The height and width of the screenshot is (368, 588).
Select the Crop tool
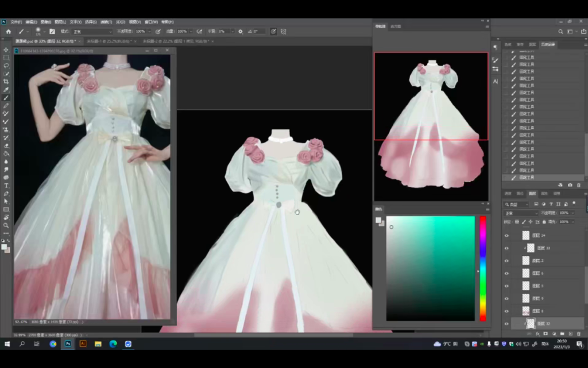6,82
